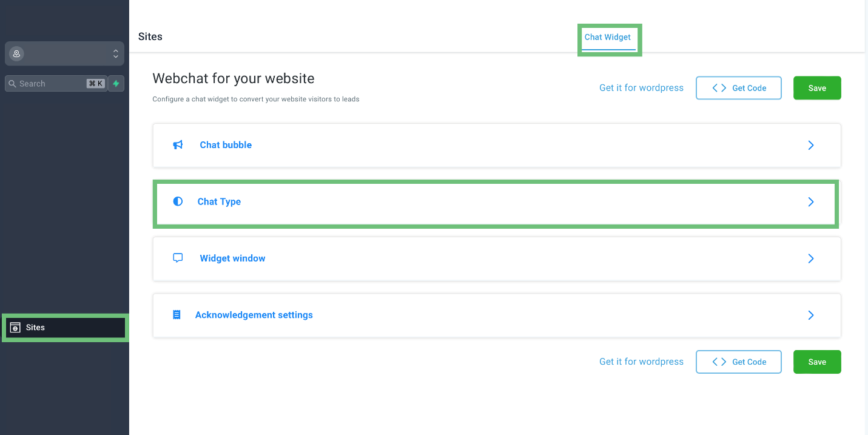Viewport: 868px width, 435px height.
Task: Click the speech bubble icon beside Widget window
Action: [178, 258]
